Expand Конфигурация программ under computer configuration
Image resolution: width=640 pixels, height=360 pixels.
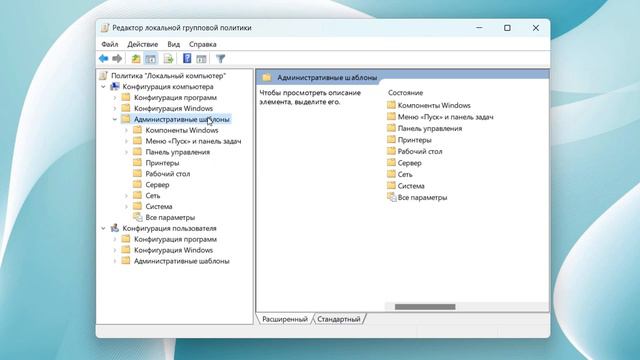coord(115,98)
